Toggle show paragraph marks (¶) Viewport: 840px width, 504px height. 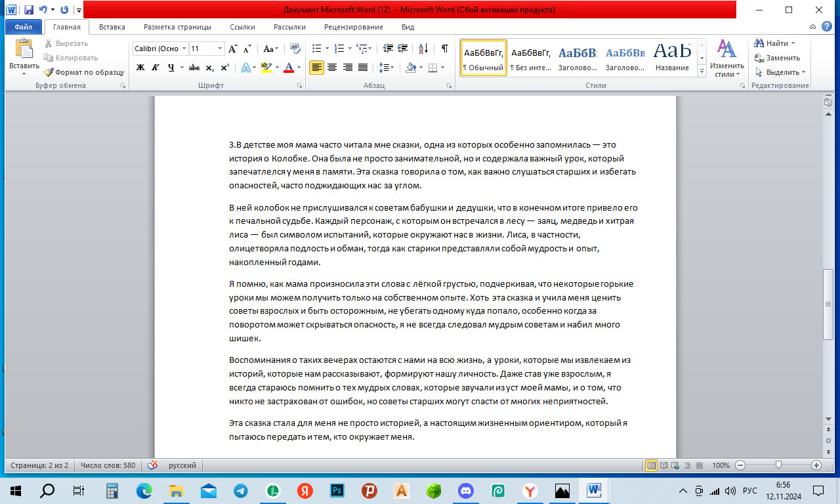444,49
